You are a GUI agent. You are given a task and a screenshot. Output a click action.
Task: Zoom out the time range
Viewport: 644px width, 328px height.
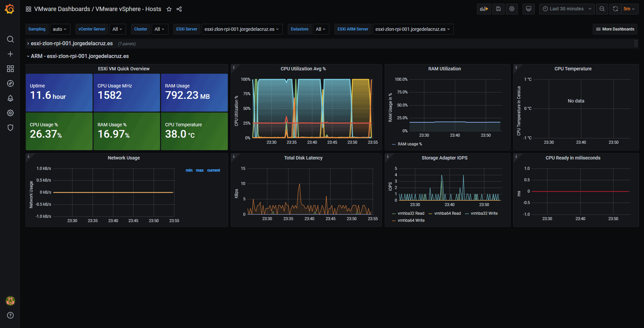click(x=602, y=9)
